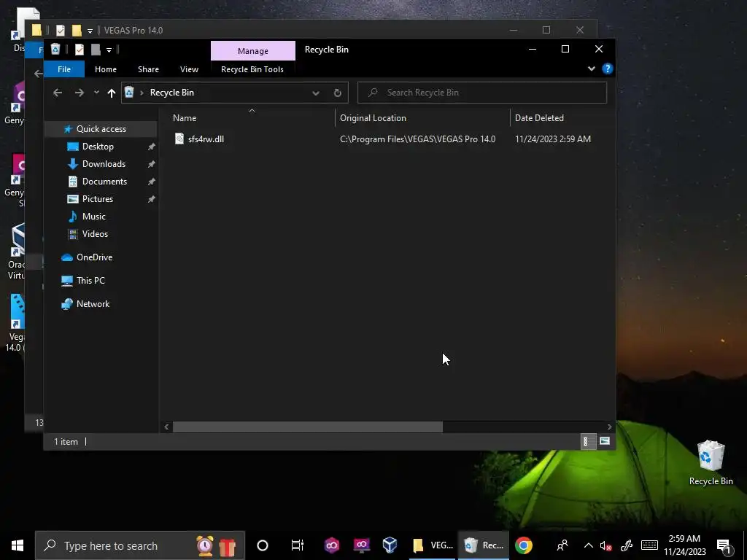This screenshot has height=560, width=747.
Task: Click the path C:\Program Files\VEGAS\VEGAS Pro 14.0
Action: coord(417,139)
